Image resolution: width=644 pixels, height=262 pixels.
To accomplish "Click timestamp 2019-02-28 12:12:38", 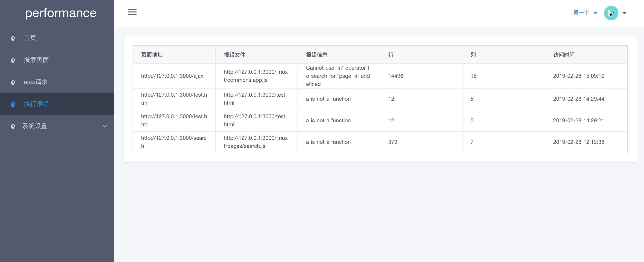I will (579, 142).
